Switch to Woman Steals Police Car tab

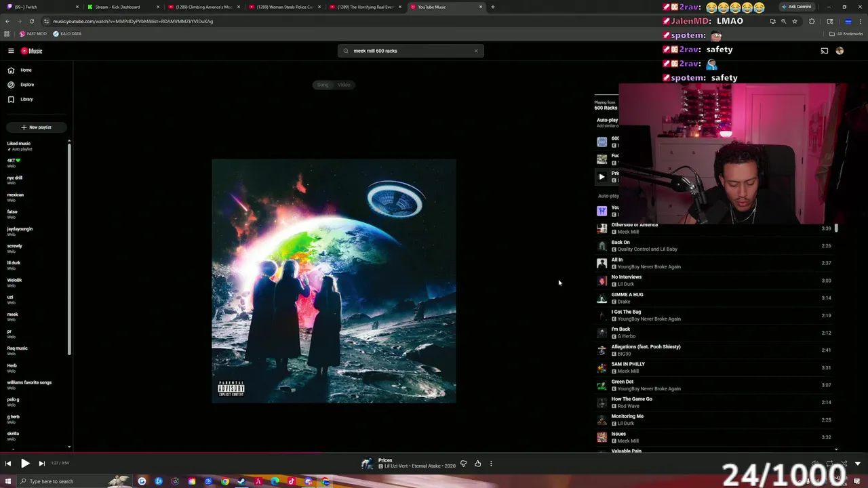[x=284, y=7]
